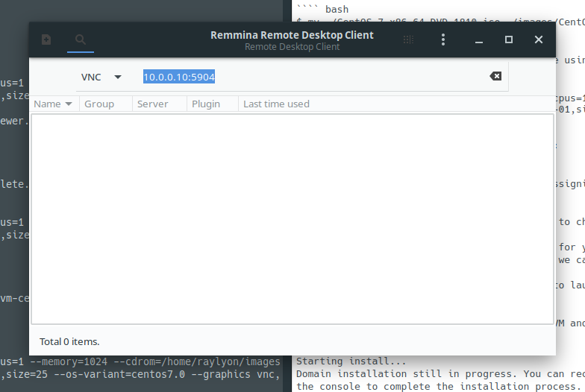The height and width of the screenshot is (392, 585).
Task: Clear the quick connect address field
Action: point(495,76)
